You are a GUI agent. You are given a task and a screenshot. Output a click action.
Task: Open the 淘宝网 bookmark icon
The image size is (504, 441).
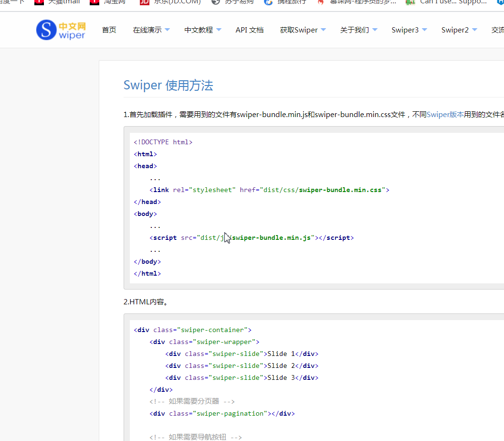coord(94,2)
